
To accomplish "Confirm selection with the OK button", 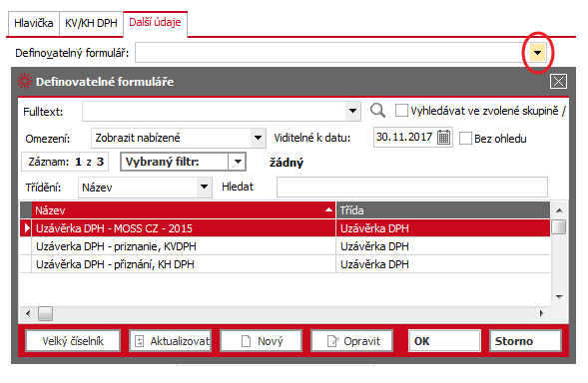I will coord(444,341).
